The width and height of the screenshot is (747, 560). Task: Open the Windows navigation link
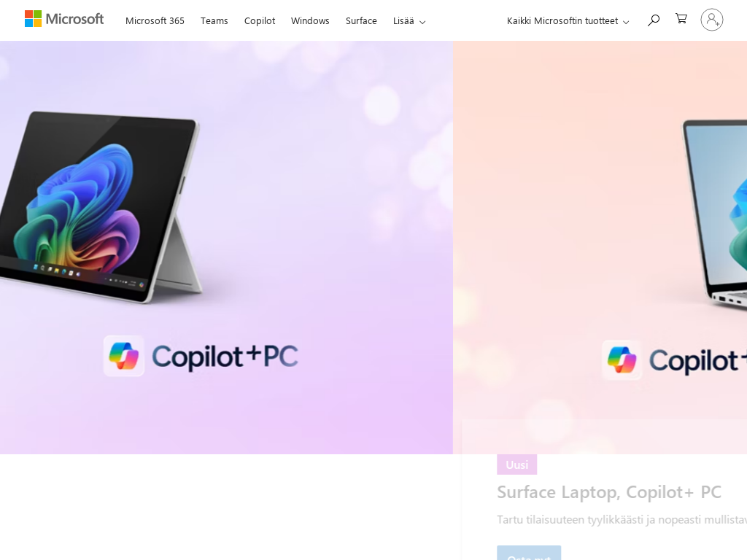coord(310,21)
